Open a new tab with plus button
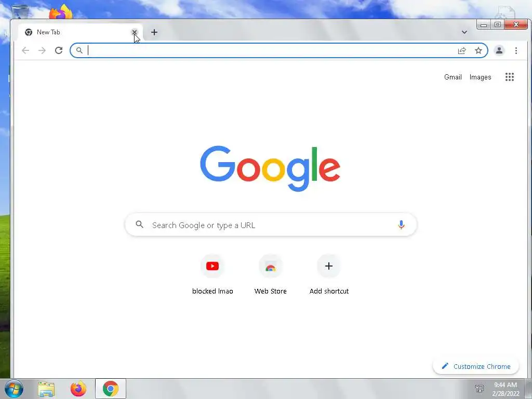Image resolution: width=532 pixels, height=399 pixels. pos(154,32)
